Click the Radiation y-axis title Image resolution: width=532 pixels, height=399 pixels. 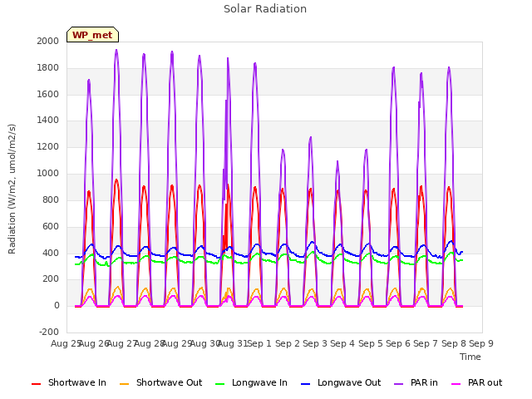12,189
